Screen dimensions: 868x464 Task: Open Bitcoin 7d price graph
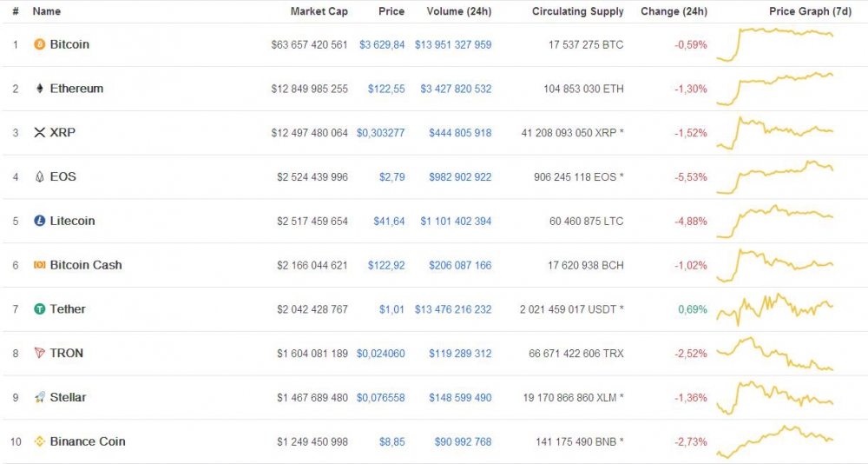[775, 44]
